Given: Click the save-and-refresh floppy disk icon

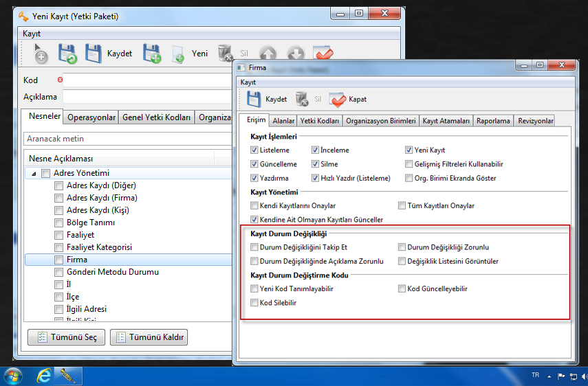Looking at the screenshot, I should (67, 54).
